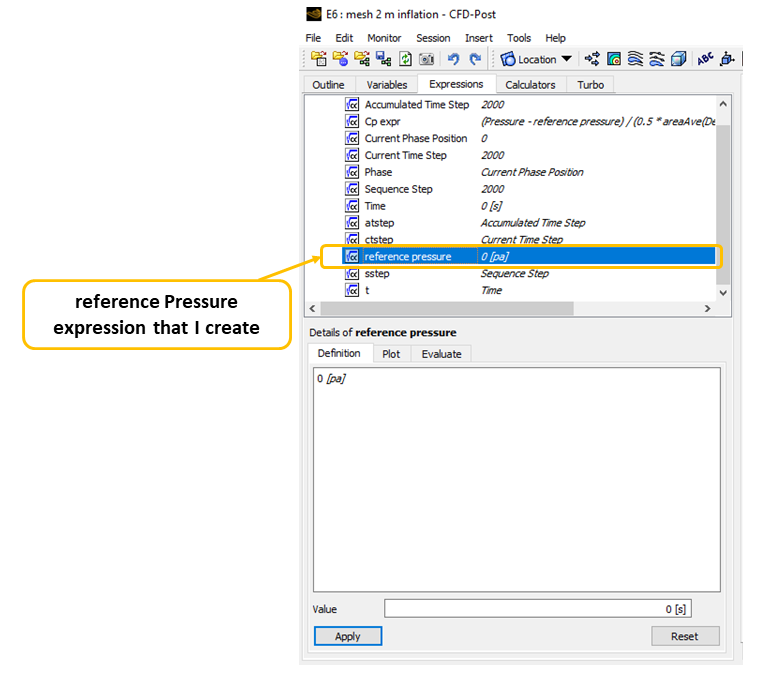Click the Contour plot icon
The image size is (763, 688).
(614, 59)
